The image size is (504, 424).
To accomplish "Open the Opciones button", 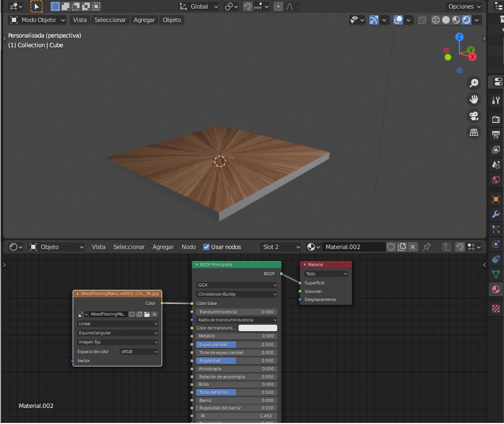I will [x=464, y=6].
